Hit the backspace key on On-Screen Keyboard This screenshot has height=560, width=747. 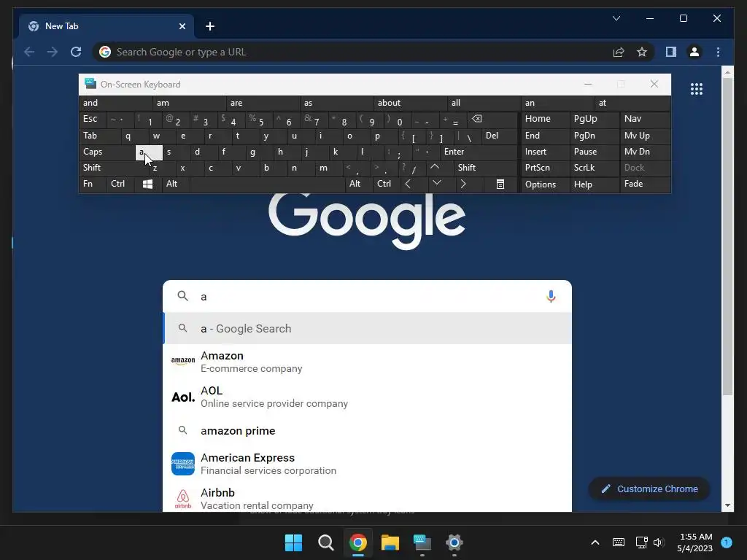477,119
